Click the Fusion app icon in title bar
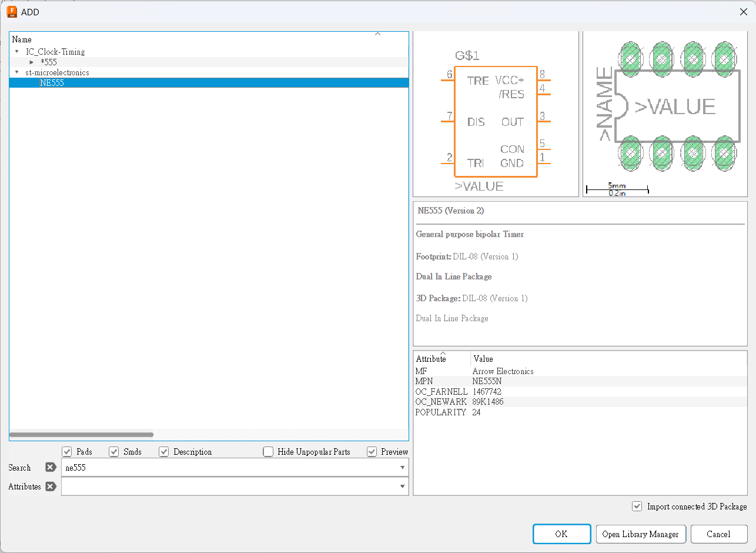Screen dimensions: 756x553 (x=12, y=12)
